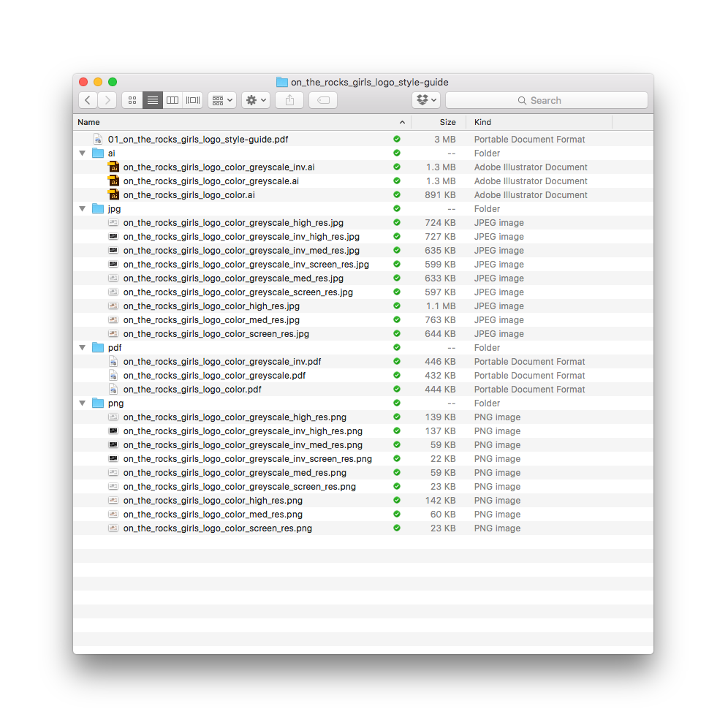Viewport: 728px width, 728px height.
Task: Click the PDF icon of 01 style-guide.pdf
Action: click(x=98, y=140)
